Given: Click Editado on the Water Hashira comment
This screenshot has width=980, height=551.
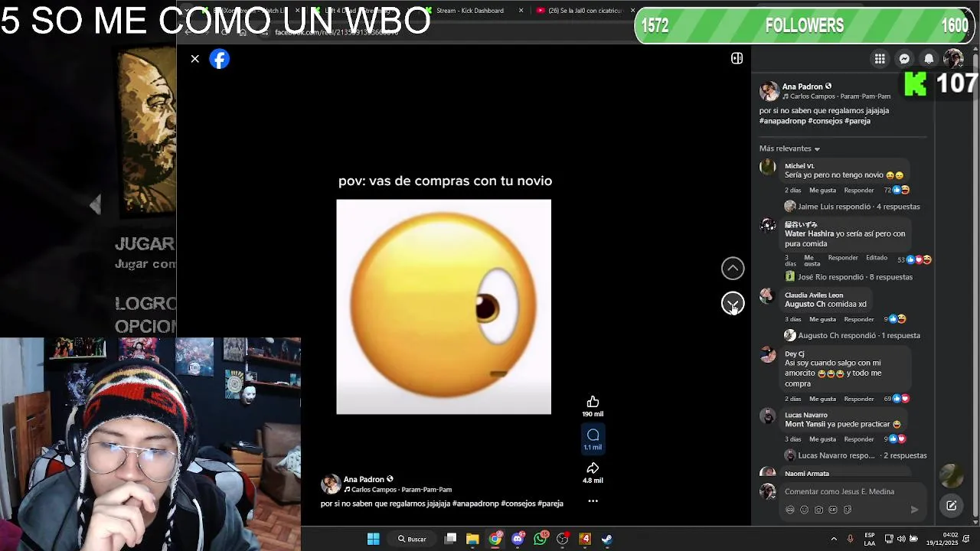Looking at the screenshot, I should 876,258.
